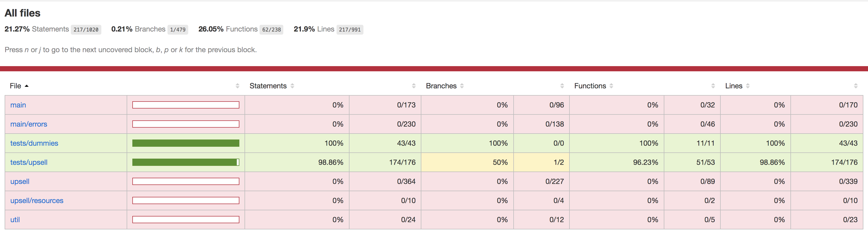Click the 217/1020 statements badge
This screenshot has width=868, height=248.
click(x=86, y=30)
